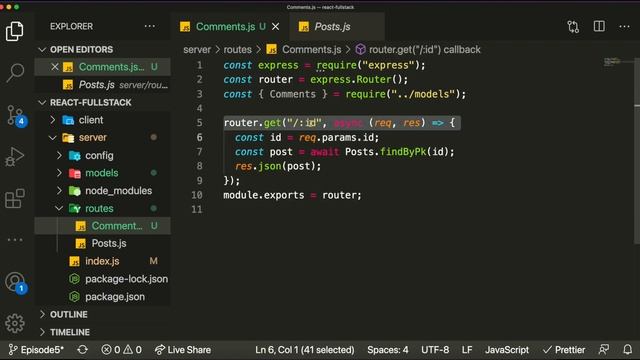This screenshot has width=640, height=360.
Task: Click the feedback icon in status bar
Action: [x=604, y=350]
